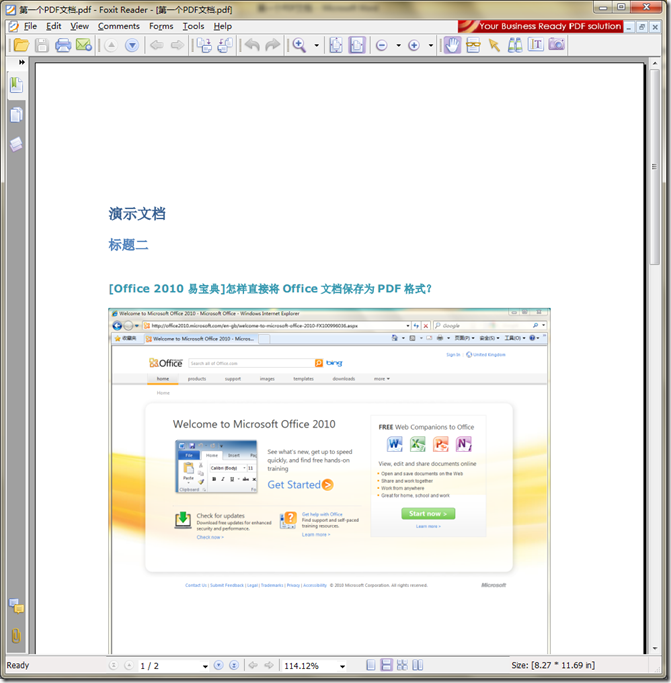Screen dimensions: 671x683
Task: Open the zoom tool dropdown arrow next to magnifier
Action: click(316, 45)
